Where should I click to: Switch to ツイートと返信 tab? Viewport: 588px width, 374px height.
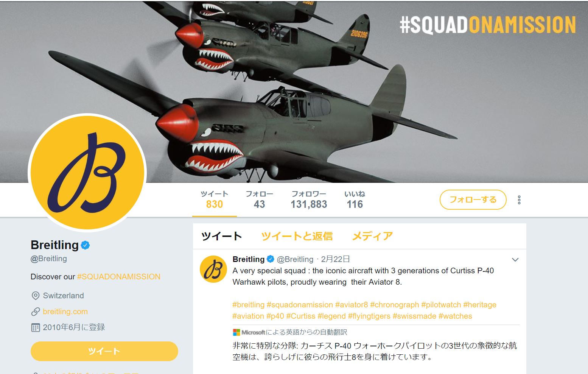pos(297,236)
